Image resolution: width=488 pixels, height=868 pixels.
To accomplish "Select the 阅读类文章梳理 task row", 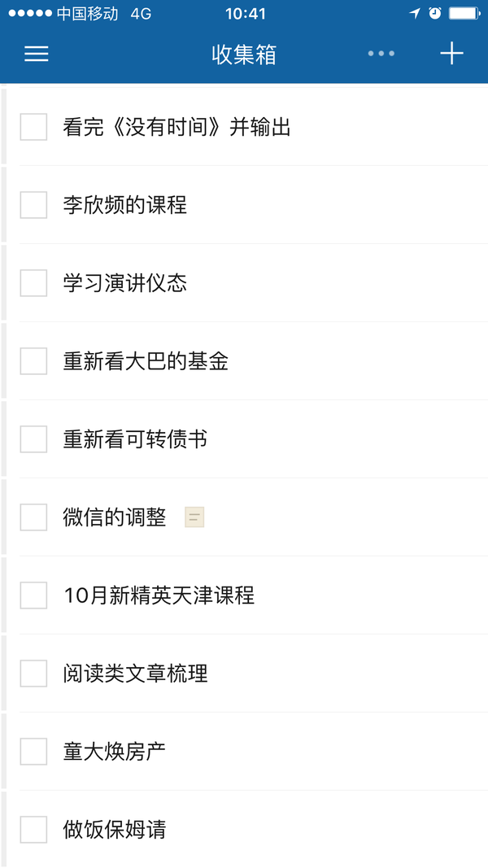I will [x=244, y=674].
